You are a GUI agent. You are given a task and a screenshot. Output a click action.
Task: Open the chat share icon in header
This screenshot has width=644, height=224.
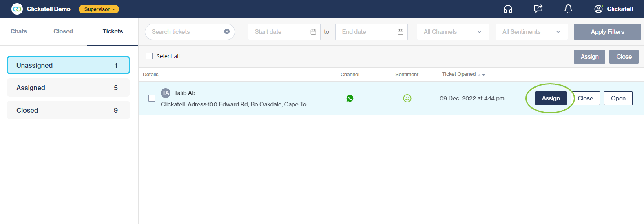pos(538,9)
